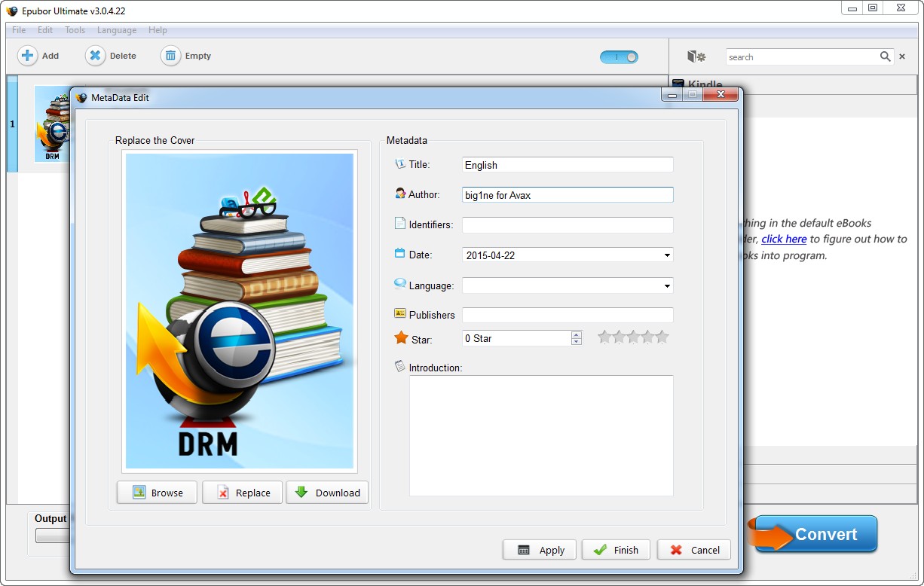Image resolution: width=924 pixels, height=586 pixels.
Task: Set rating to five stars
Action: pyautogui.click(x=662, y=337)
